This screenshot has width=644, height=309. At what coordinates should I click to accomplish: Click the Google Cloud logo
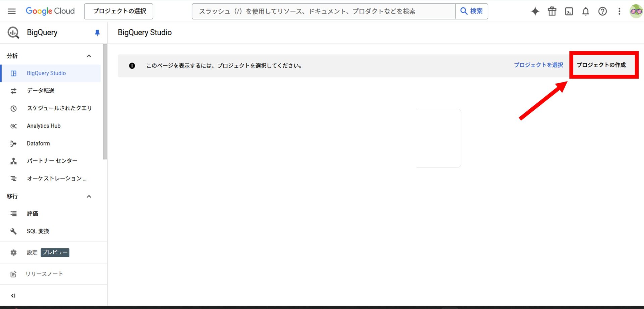pyautogui.click(x=50, y=11)
